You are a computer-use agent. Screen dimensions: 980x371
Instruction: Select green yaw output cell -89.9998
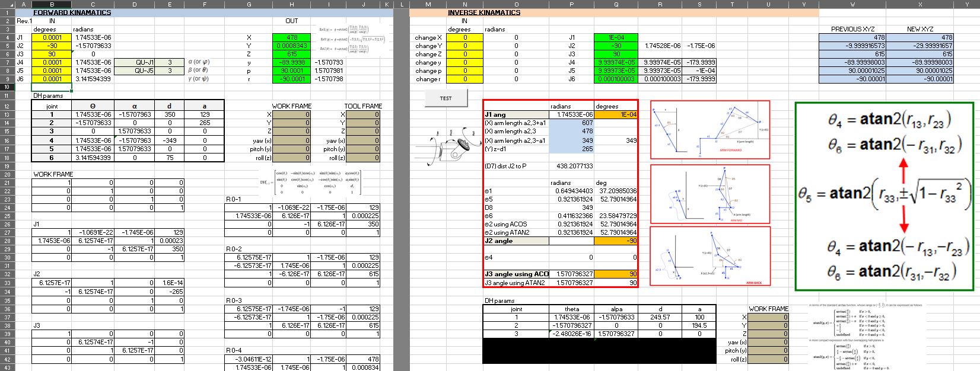290,62
